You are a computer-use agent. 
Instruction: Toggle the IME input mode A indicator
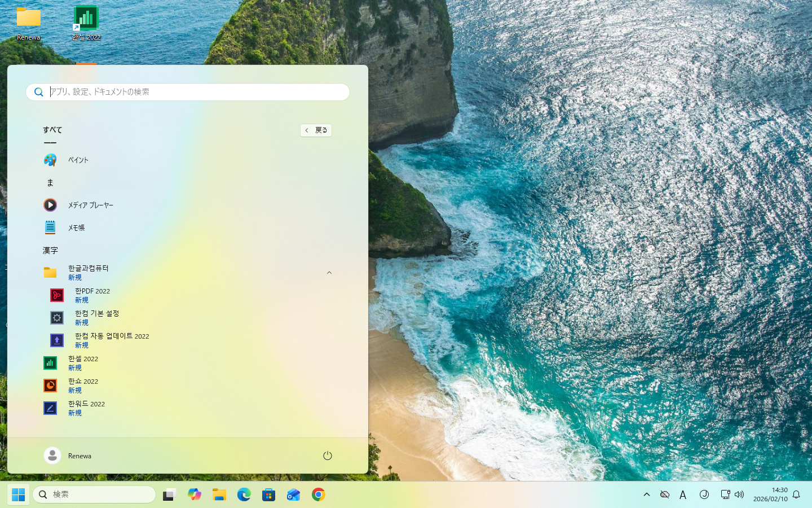pos(683,495)
